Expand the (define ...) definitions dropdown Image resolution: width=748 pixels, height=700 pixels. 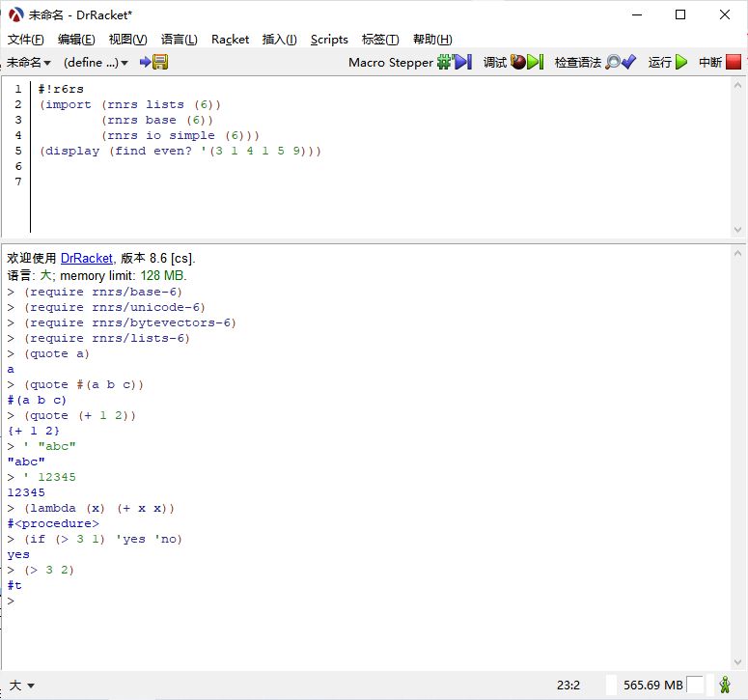(x=96, y=63)
